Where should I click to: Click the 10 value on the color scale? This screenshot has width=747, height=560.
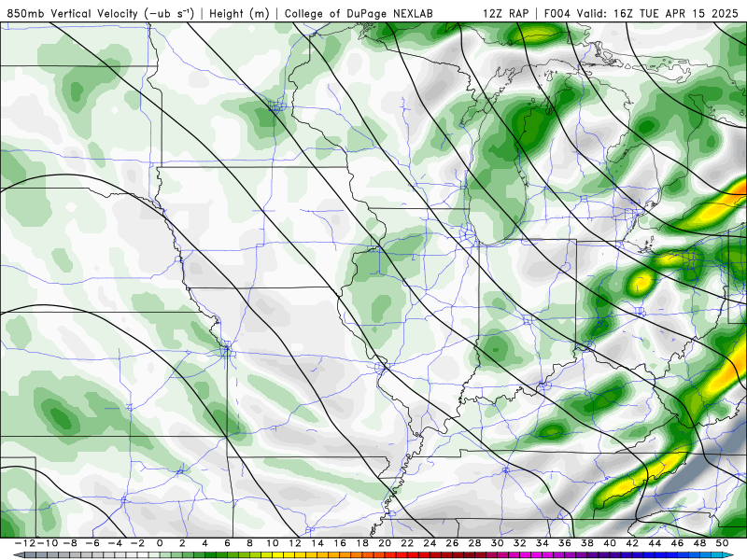point(272,543)
